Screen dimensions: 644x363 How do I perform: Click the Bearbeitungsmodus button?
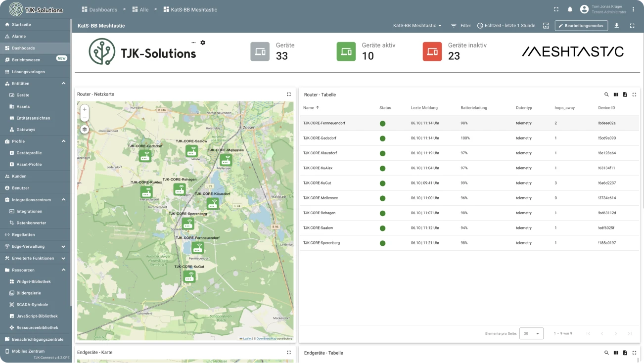pyautogui.click(x=581, y=26)
